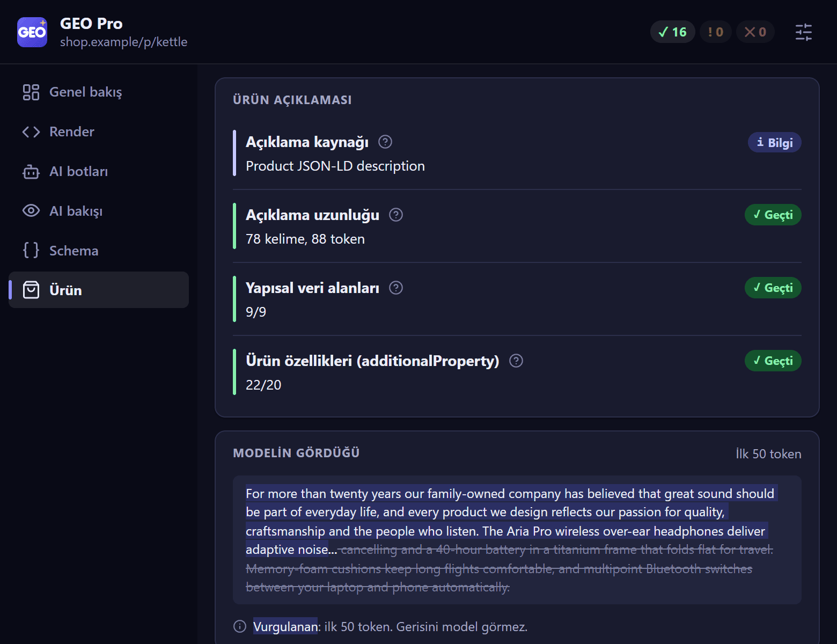This screenshot has width=837, height=644.
Task: Click the shop.example/p/kettle URL
Action: coord(124,42)
